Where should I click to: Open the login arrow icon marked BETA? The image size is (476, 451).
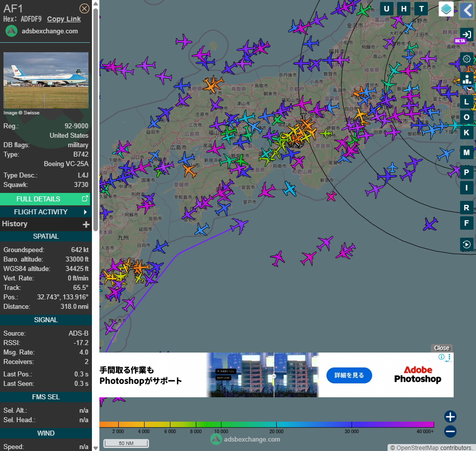(x=466, y=34)
